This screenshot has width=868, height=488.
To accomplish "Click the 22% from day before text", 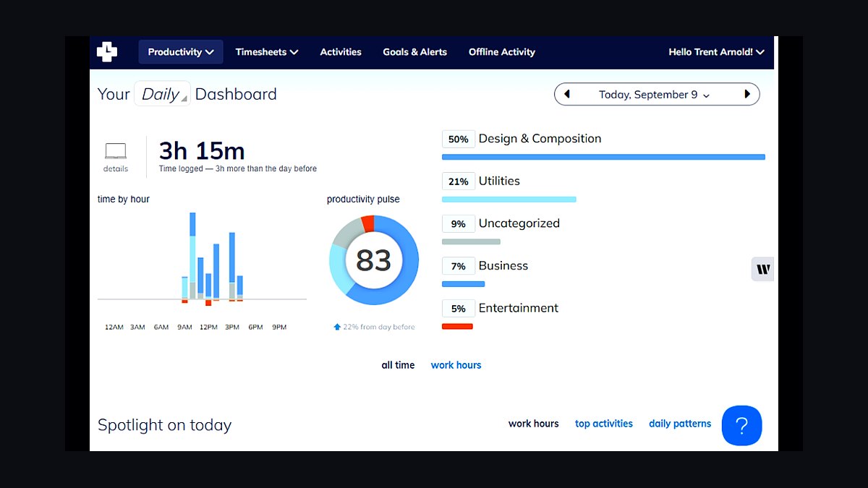I will (379, 327).
